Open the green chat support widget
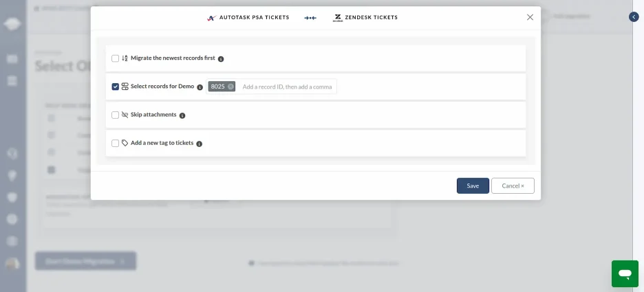The height and width of the screenshot is (292, 644). (x=625, y=273)
